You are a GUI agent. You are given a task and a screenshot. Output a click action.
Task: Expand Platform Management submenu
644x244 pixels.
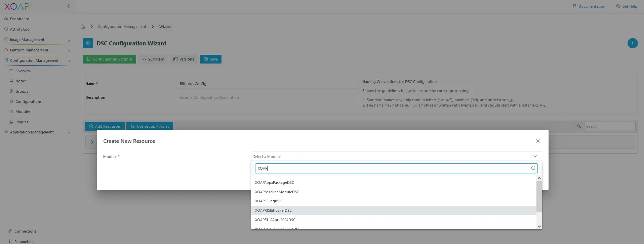pos(69,50)
